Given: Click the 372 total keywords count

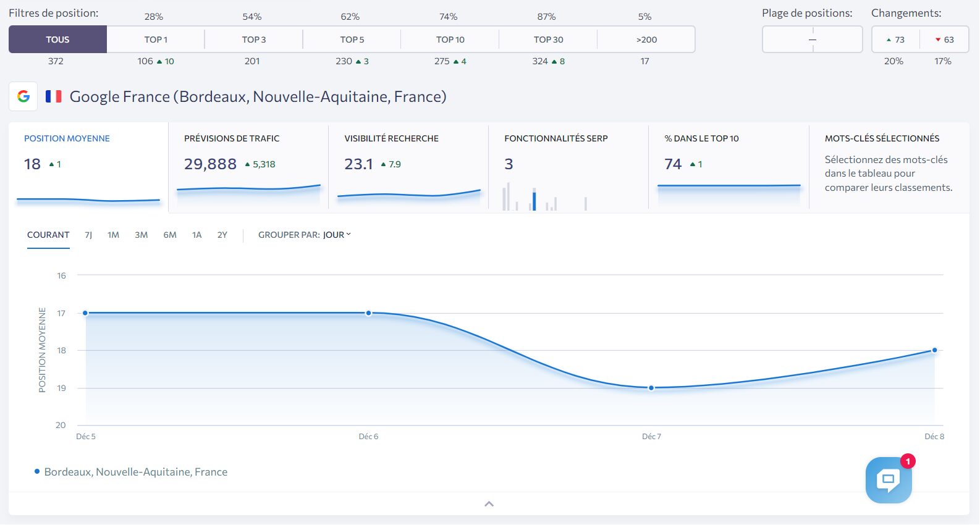Looking at the screenshot, I should 56,61.
